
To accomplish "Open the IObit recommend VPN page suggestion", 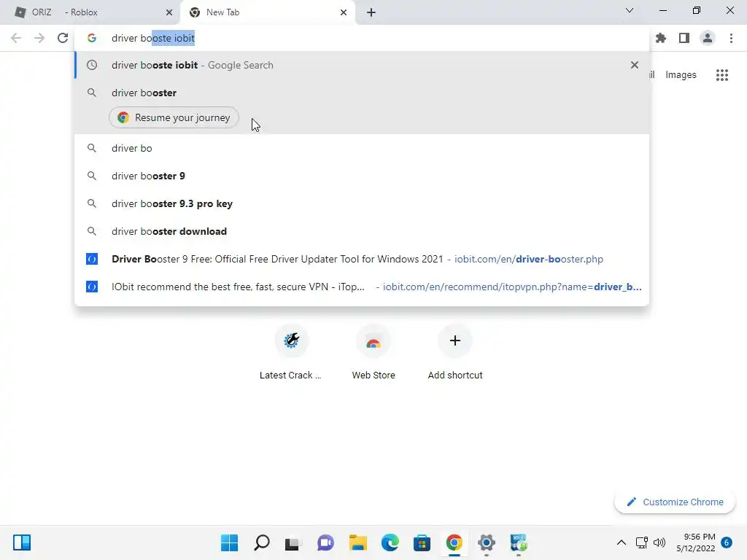I will [x=362, y=287].
